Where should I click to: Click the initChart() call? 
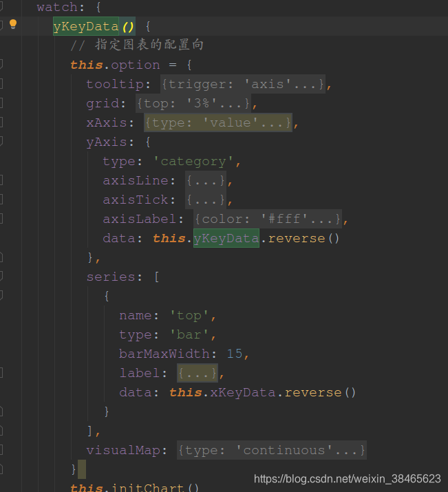click(x=155, y=488)
